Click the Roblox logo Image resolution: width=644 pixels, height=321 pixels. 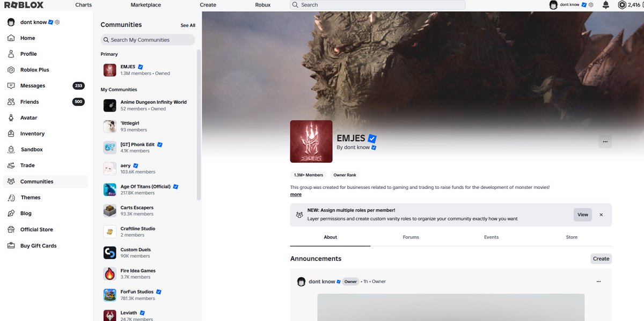(24, 5)
